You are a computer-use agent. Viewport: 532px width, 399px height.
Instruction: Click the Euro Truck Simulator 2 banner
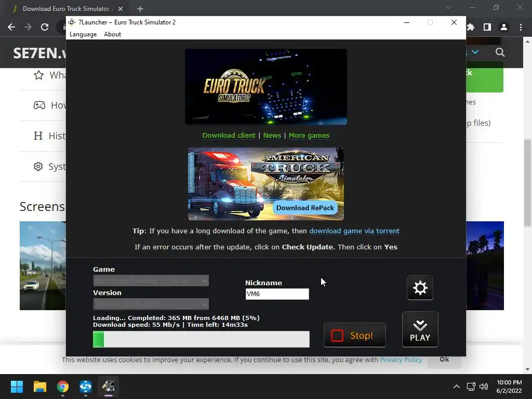(266, 87)
